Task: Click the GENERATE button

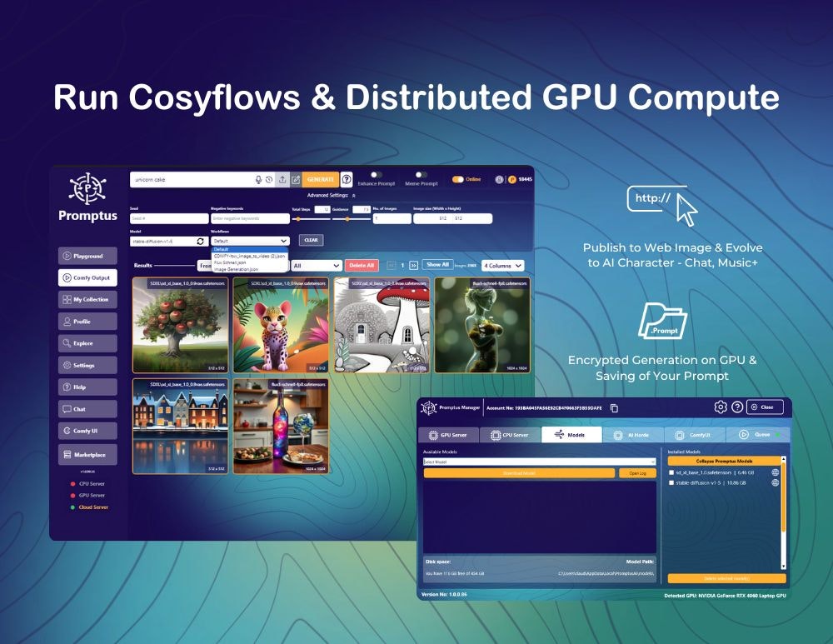Action: click(321, 180)
